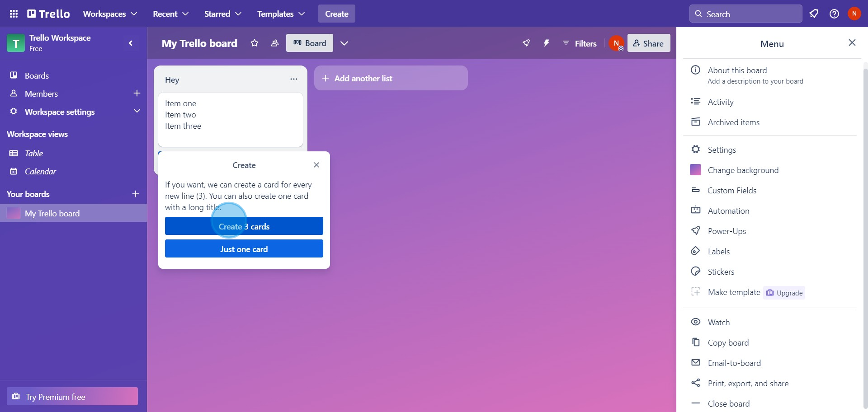
Task: Close the Create popup
Action: tap(316, 165)
